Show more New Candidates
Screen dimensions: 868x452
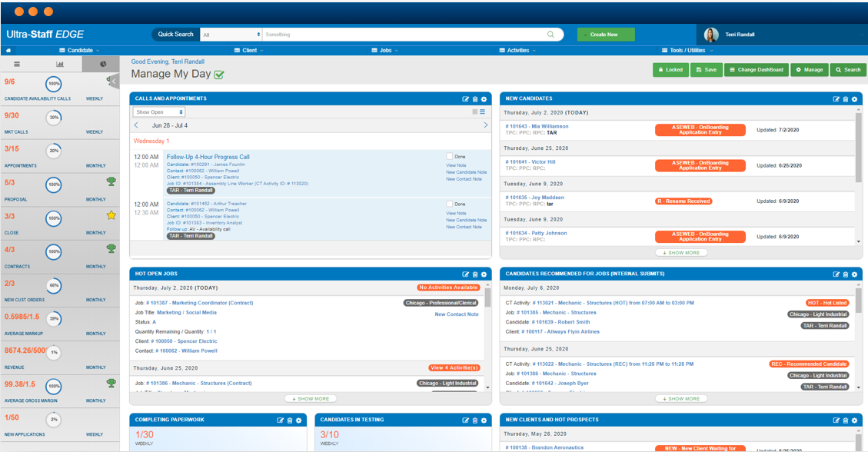tap(681, 253)
